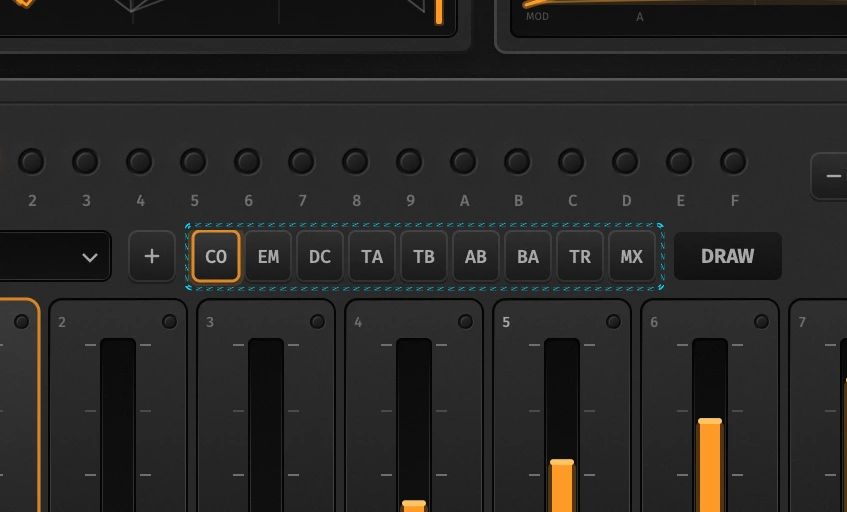Toggle step dot above label 4

(139, 161)
